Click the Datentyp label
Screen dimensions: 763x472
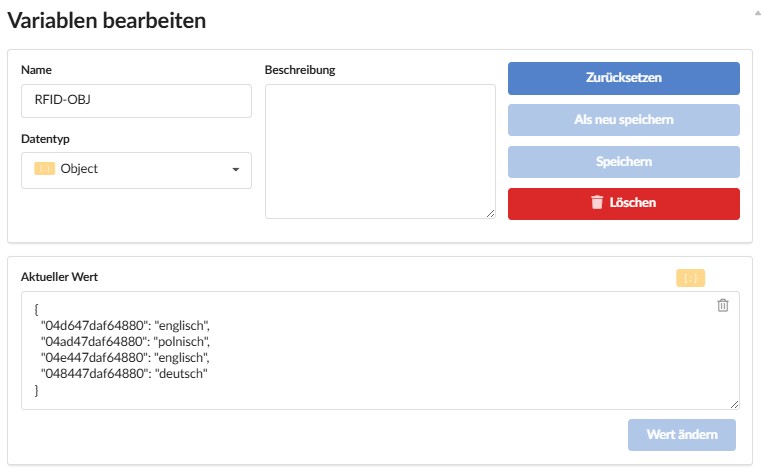point(45,139)
